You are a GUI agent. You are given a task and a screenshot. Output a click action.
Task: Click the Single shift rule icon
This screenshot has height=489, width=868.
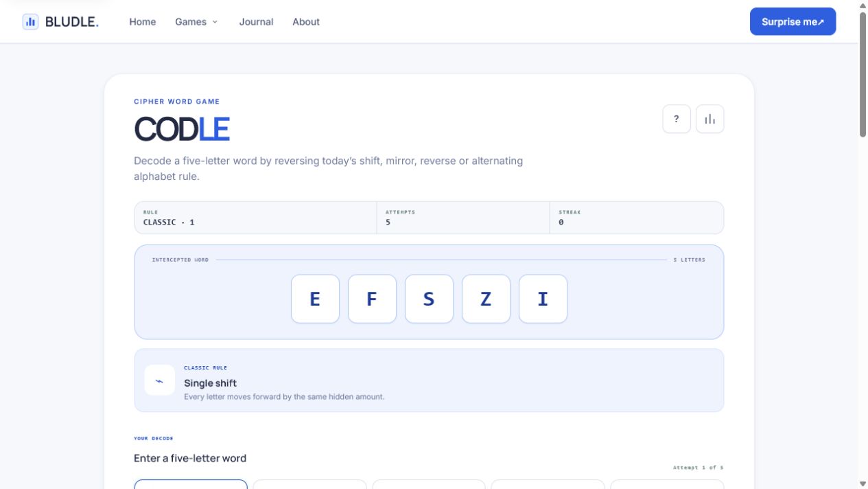coord(160,380)
